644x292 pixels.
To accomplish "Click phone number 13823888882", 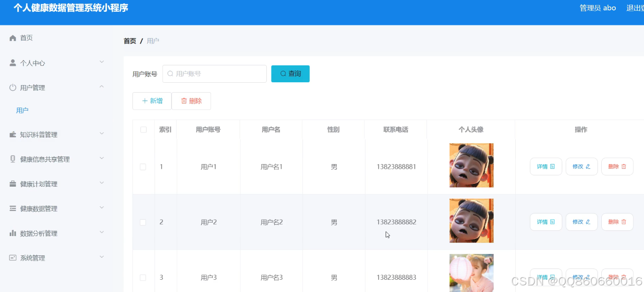I will tap(396, 222).
